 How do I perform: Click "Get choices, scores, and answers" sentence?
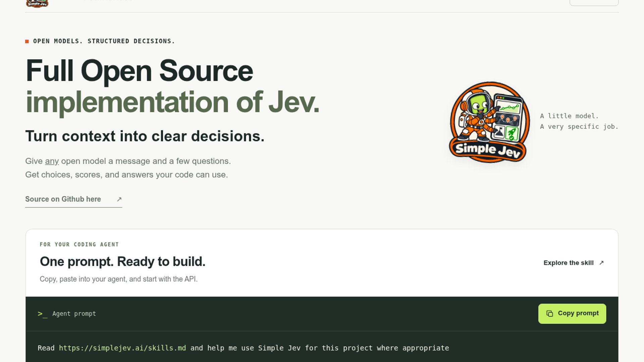[126, 175]
